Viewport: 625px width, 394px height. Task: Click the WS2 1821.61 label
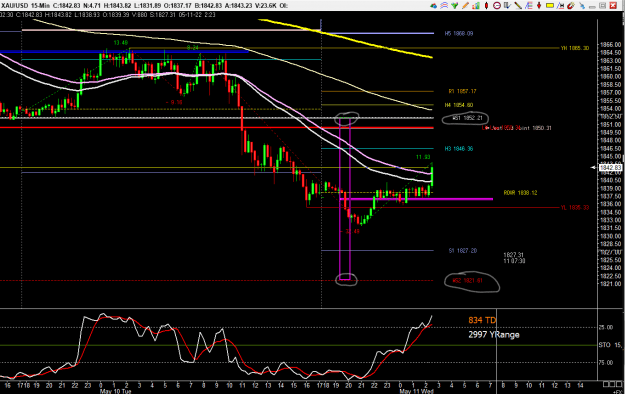(x=468, y=281)
